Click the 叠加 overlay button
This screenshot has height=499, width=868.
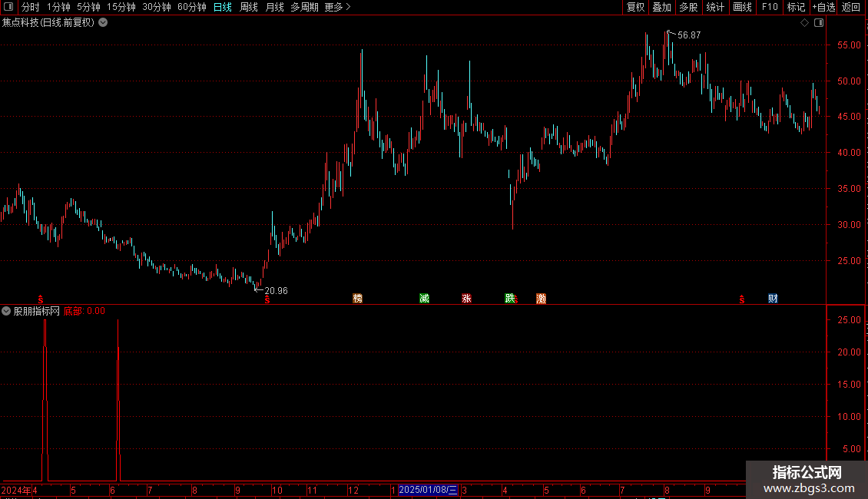click(661, 7)
